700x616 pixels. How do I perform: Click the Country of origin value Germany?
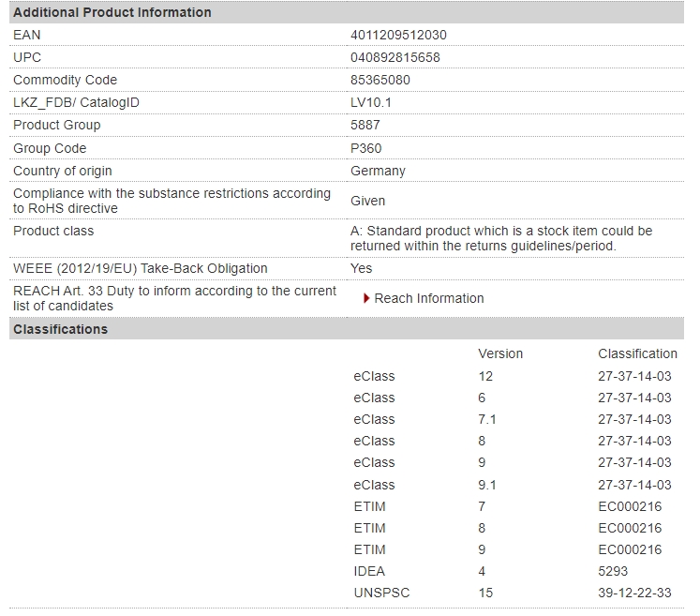(378, 171)
